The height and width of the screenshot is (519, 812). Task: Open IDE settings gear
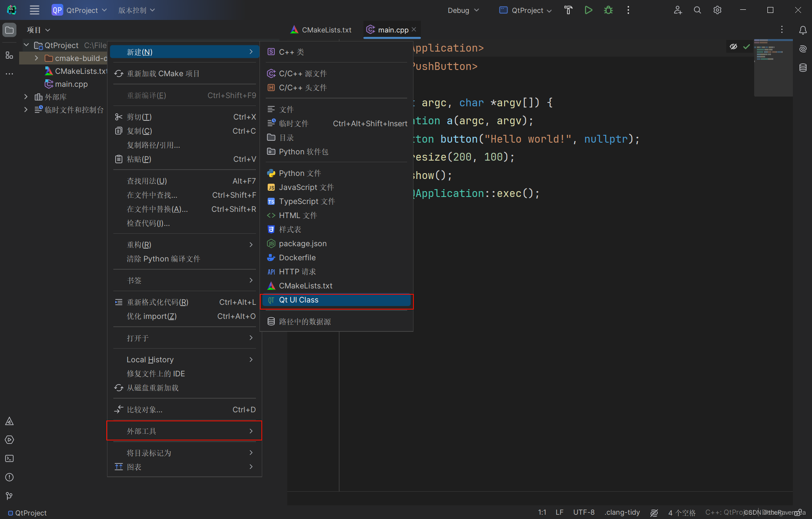tap(717, 10)
